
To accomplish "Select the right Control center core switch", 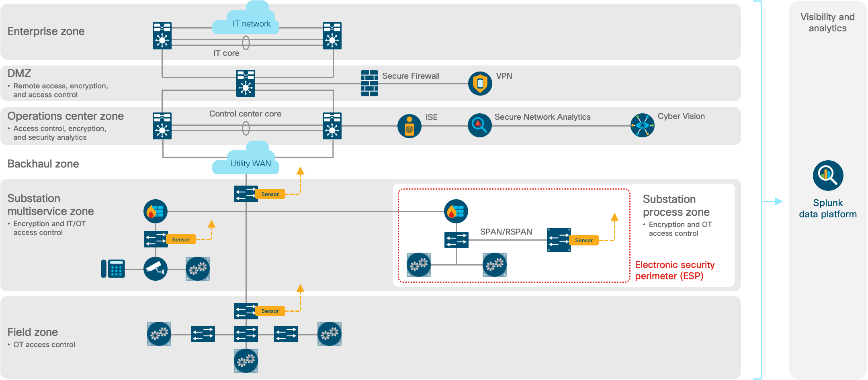I will [x=332, y=126].
